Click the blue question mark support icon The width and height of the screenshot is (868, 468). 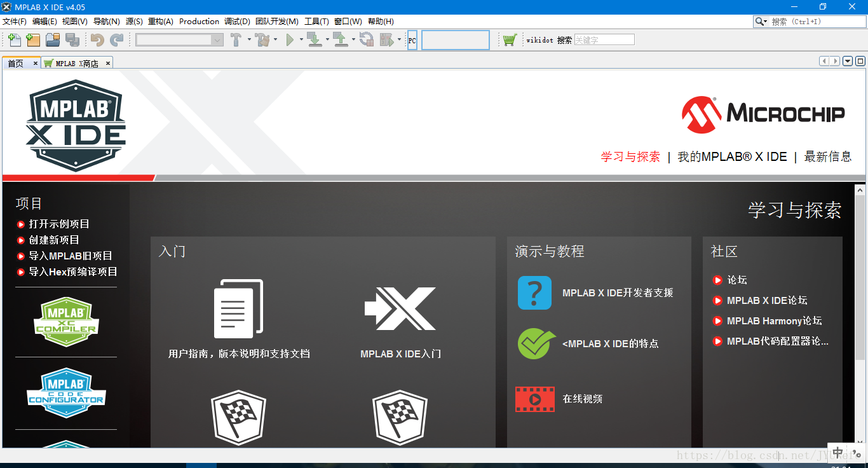pos(534,292)
